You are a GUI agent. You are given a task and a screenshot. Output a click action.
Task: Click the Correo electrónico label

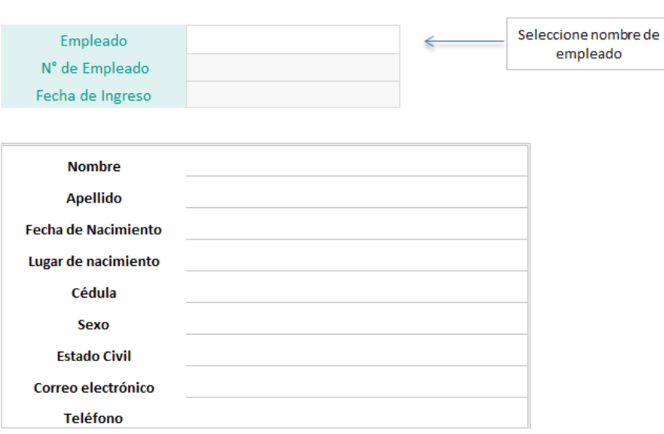(94, 388)
